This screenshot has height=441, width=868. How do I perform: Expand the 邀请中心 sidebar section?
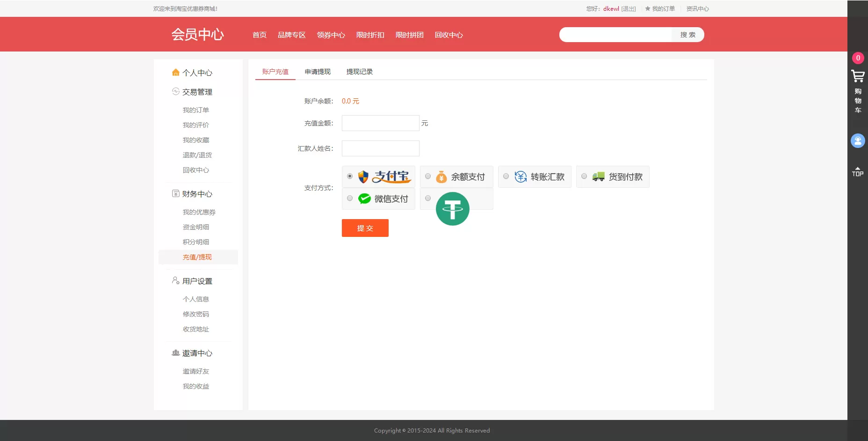tap(197, 353)
